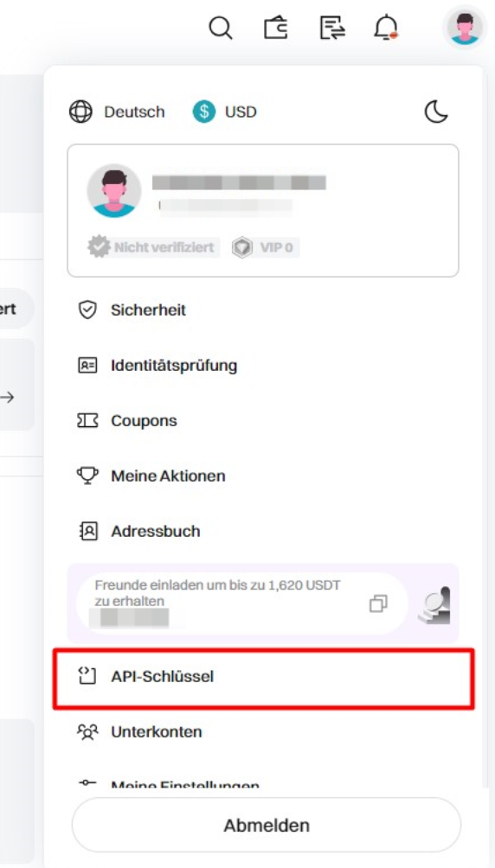Click the VIP 0 badge
This screenshot has width=495, height=868.
coord(265,247)
